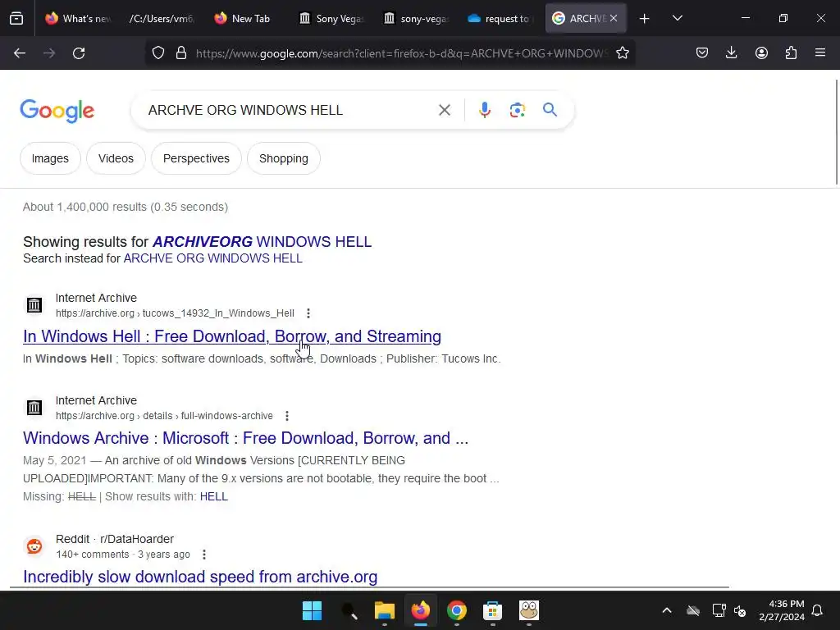Screen dimensions: 840x630
Task: Open owl-faced app on taskbar
Action: point(529,610)
